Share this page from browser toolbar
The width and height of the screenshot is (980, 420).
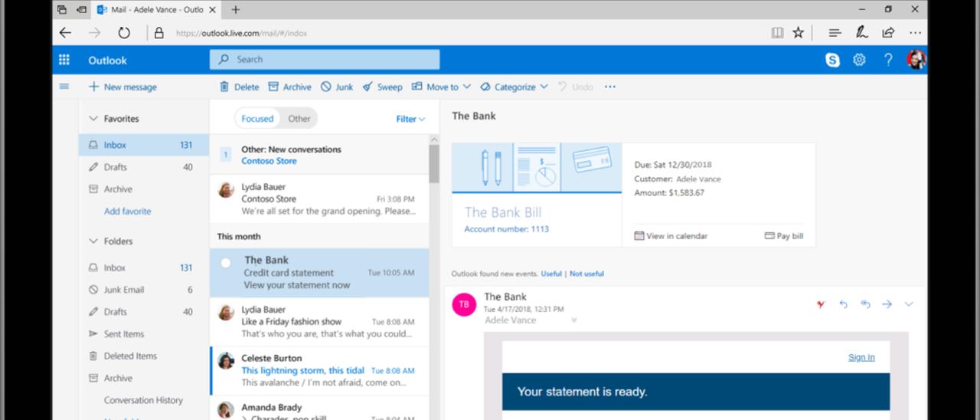888,33
